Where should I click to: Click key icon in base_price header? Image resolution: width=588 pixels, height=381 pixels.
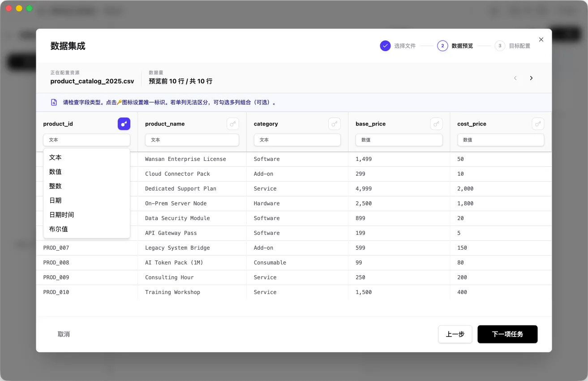[x=436, y=124]
